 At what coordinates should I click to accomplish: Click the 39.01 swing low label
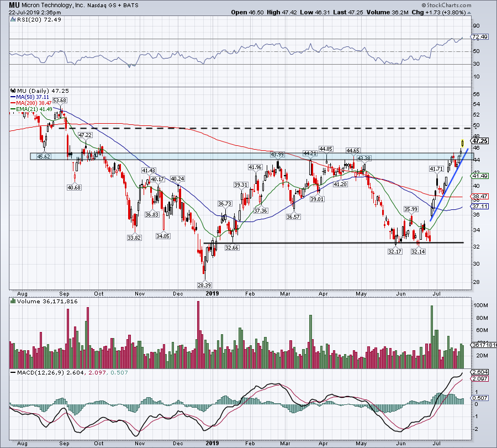317,199
